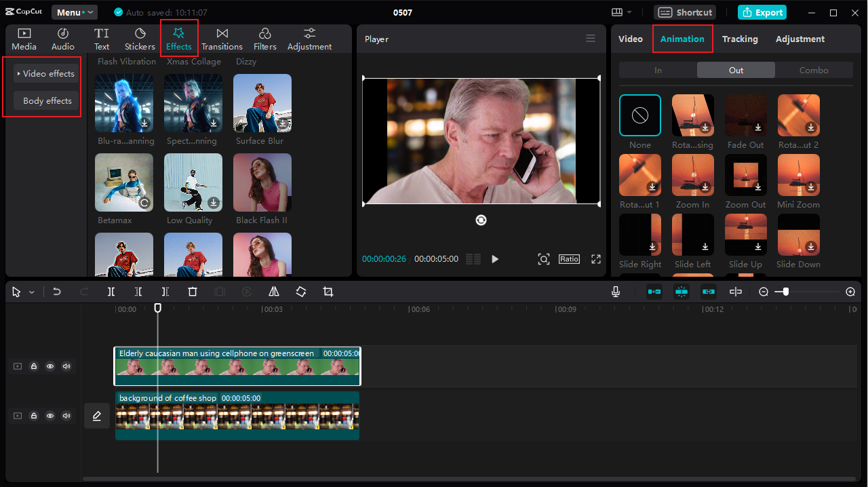Zoom in the timeline with plus icon
This screenshot has width=868, height=487.
850,292
